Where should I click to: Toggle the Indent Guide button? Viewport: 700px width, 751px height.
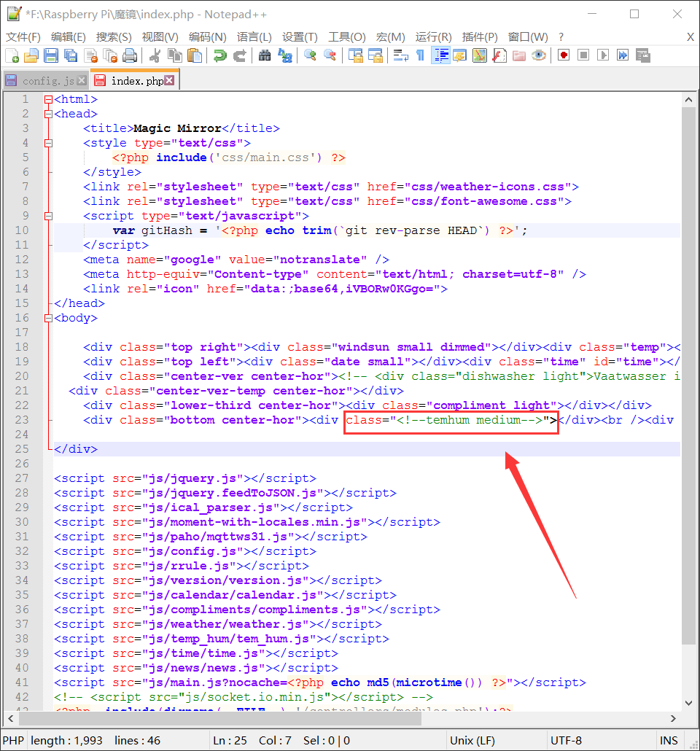[x=440, y=55]
